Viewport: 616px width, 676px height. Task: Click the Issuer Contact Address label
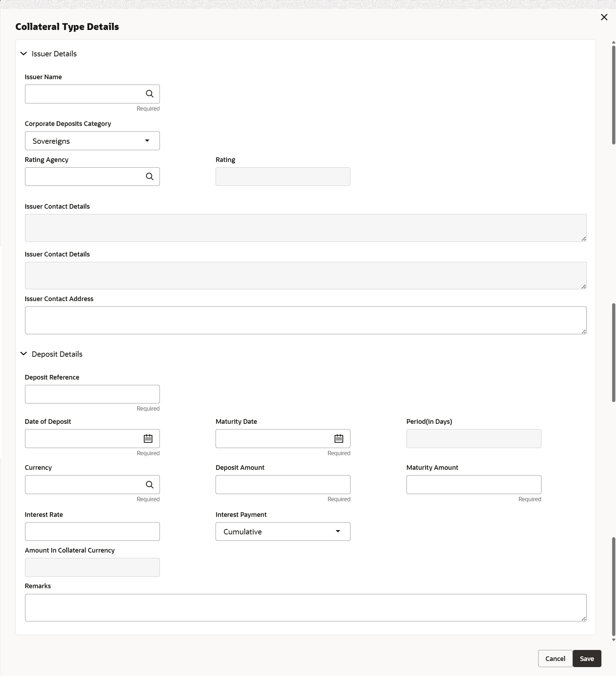[x=59, y=299]
